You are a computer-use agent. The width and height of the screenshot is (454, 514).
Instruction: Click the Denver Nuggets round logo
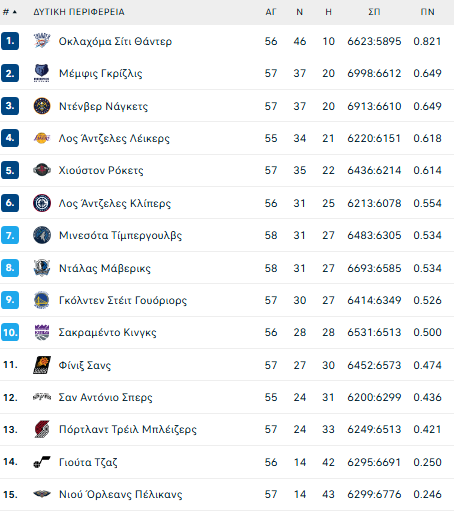(42, 106)
